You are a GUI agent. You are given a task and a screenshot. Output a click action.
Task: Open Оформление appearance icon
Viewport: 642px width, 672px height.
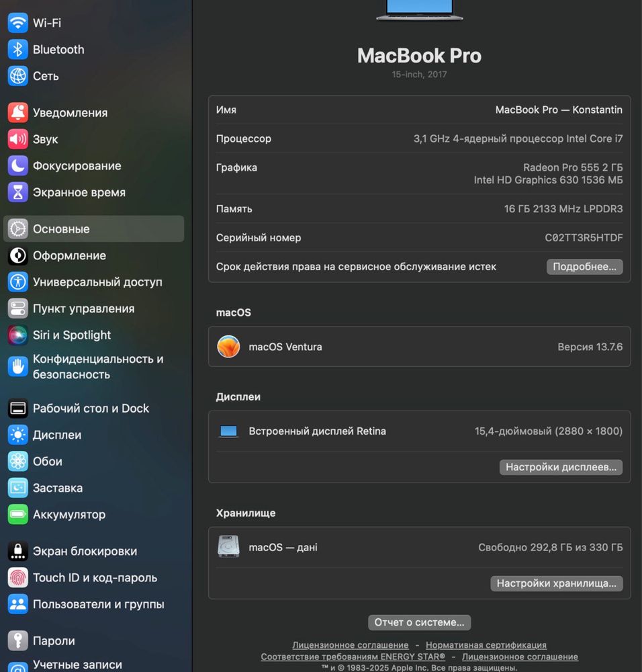pos(17,255)
